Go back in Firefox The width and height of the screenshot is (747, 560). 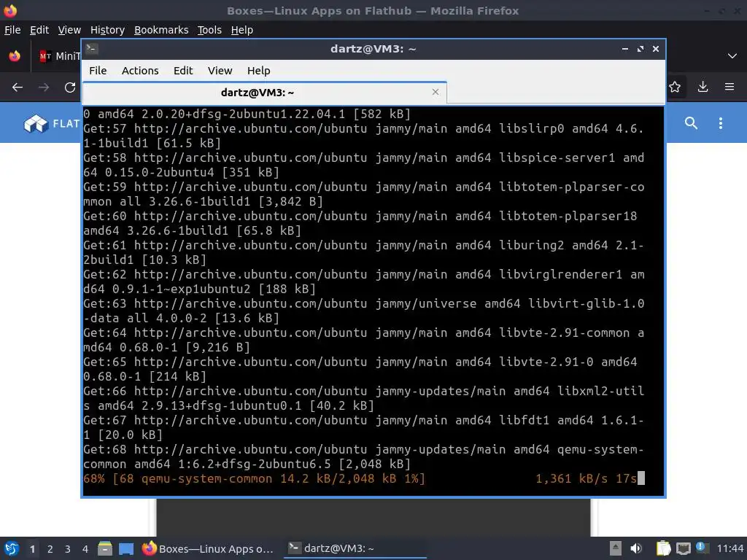[18, 87]
